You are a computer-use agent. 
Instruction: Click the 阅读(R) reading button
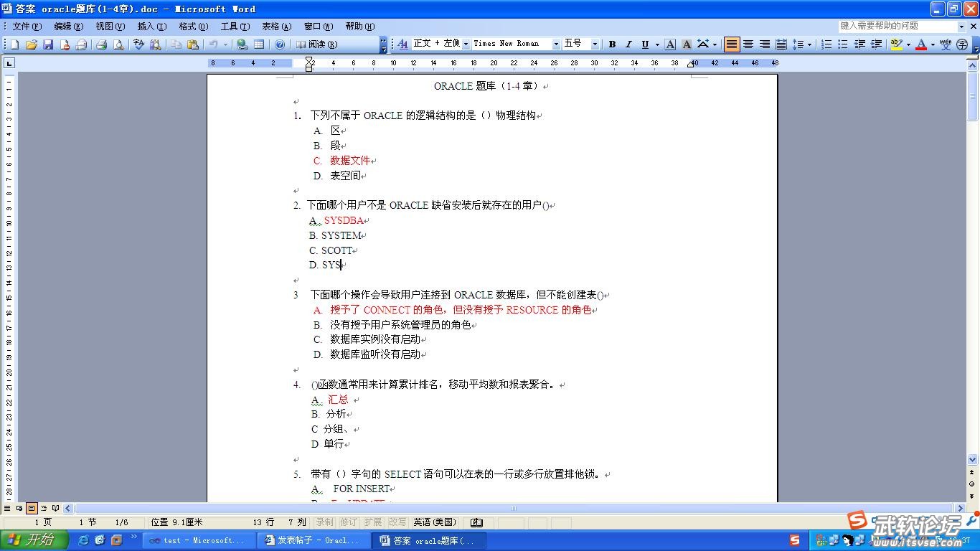[x=316, y=44]
